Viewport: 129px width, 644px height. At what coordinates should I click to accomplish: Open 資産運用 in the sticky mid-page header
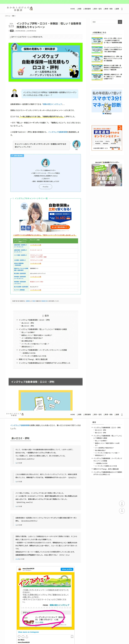coord(87,415)
